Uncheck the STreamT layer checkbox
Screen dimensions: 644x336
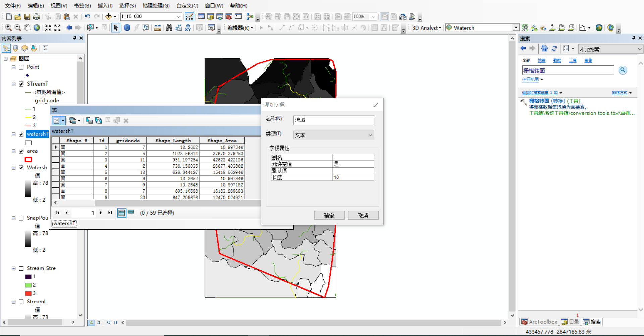coord(21,84)
